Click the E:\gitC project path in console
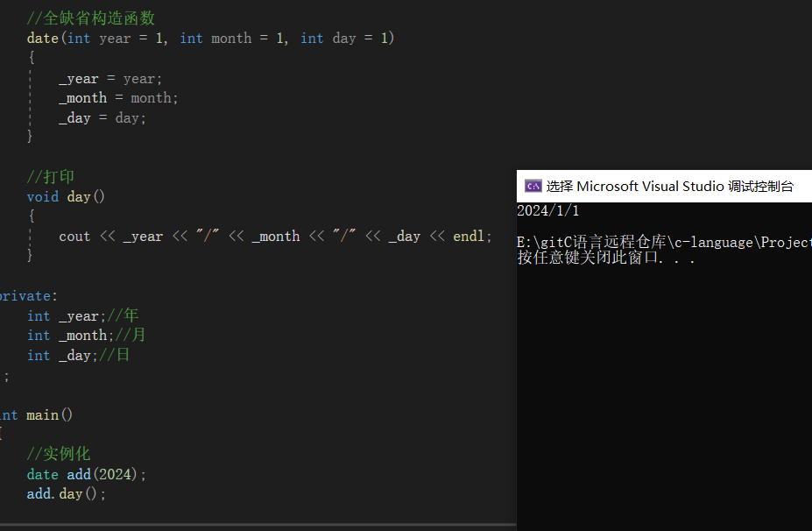The height and width of the screenshot is (531, 812). (x=664, y=242)
